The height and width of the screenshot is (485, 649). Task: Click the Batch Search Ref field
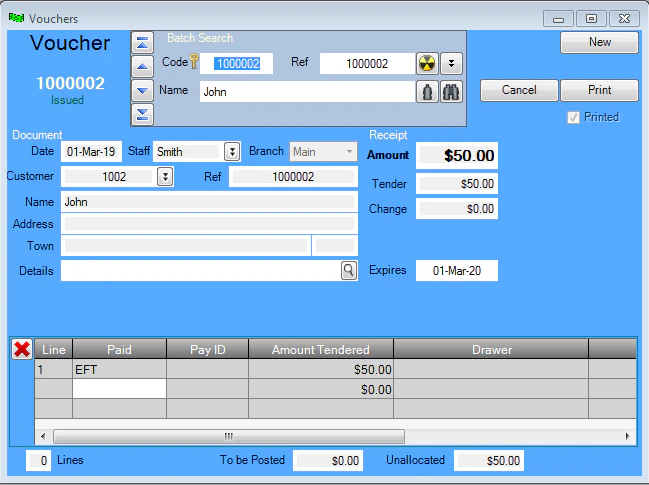pyautogui.click(x=367, y=63)
